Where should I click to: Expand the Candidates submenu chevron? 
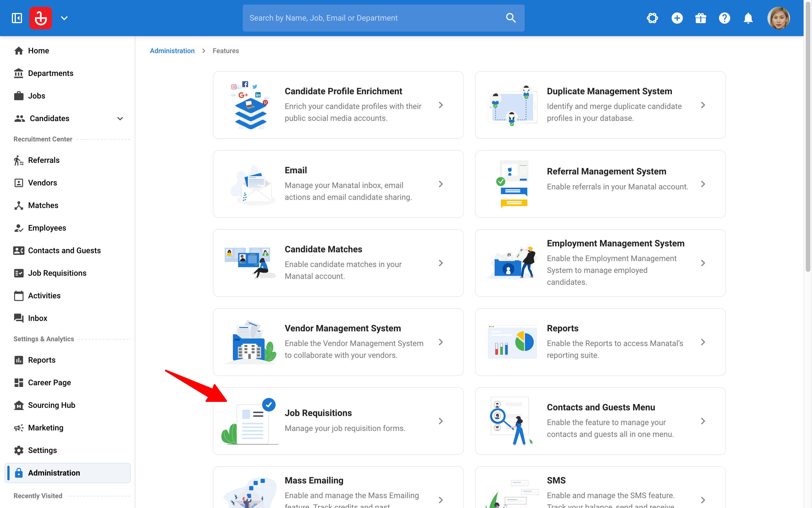(x=120, y=119)
